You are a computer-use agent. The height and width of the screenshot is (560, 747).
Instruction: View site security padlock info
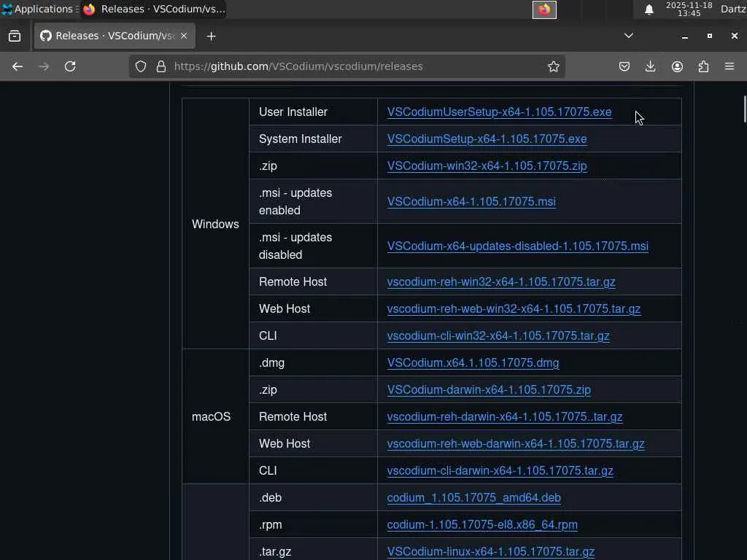click(161, 66)
